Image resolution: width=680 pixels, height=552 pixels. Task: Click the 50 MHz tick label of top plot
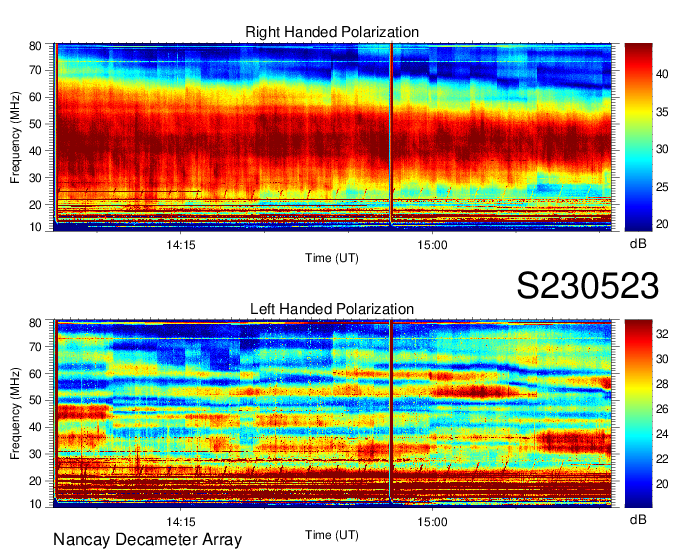[35, 124]
